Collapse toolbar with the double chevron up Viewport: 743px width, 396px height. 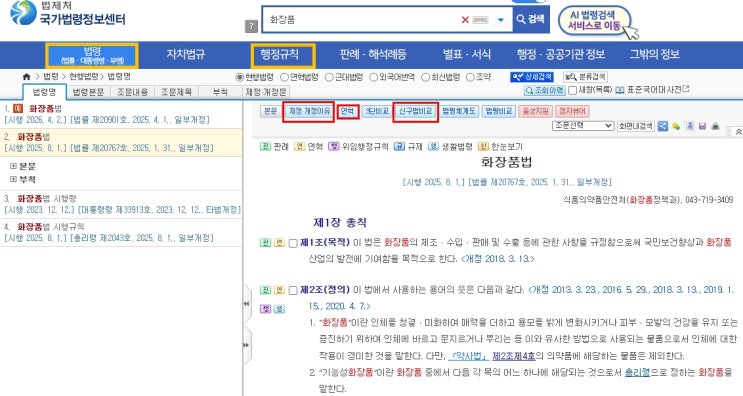point(738,132)
